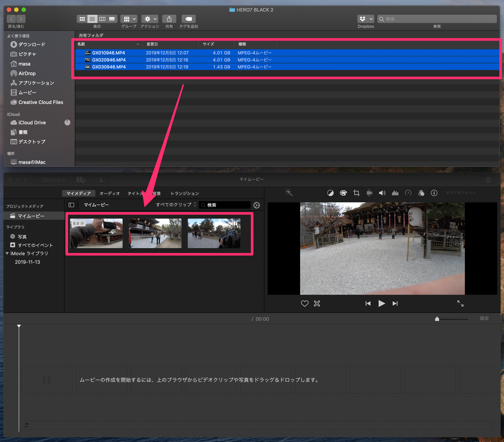Viewport: 504px width, 442px height.
Task: Open the Dropbox toolbar dropdown
Action: pyautogui.click(x=366, y=19)
